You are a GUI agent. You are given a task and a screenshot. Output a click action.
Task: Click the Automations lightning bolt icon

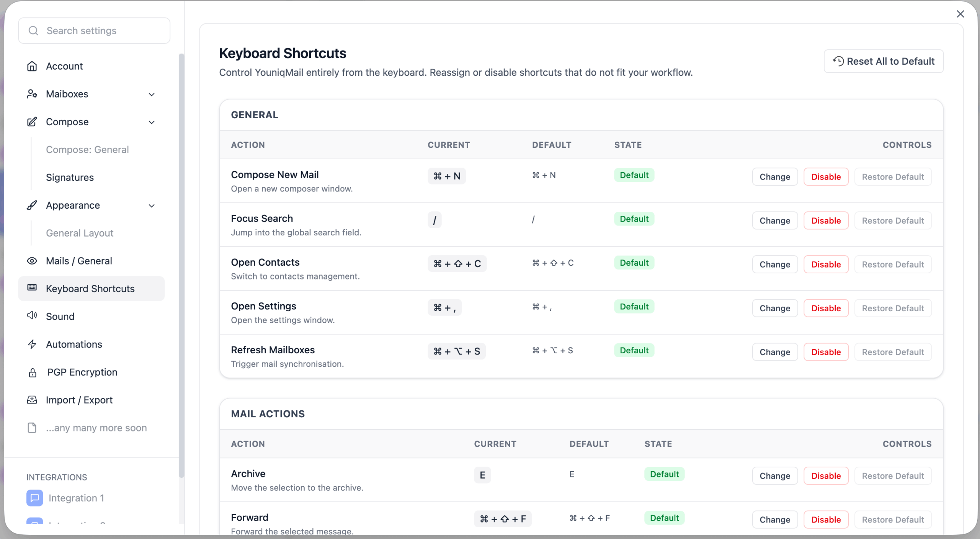click(32, 344)
